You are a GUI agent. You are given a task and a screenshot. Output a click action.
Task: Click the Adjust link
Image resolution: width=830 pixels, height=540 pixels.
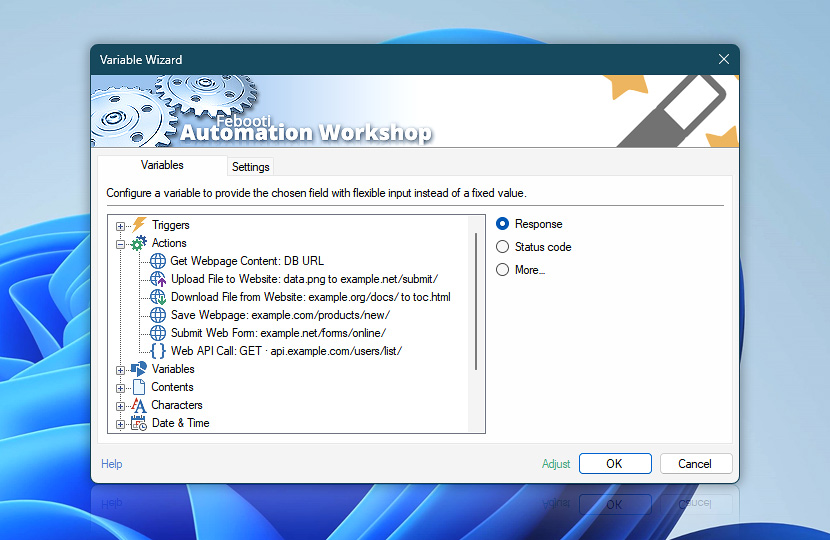click(556, 464)
